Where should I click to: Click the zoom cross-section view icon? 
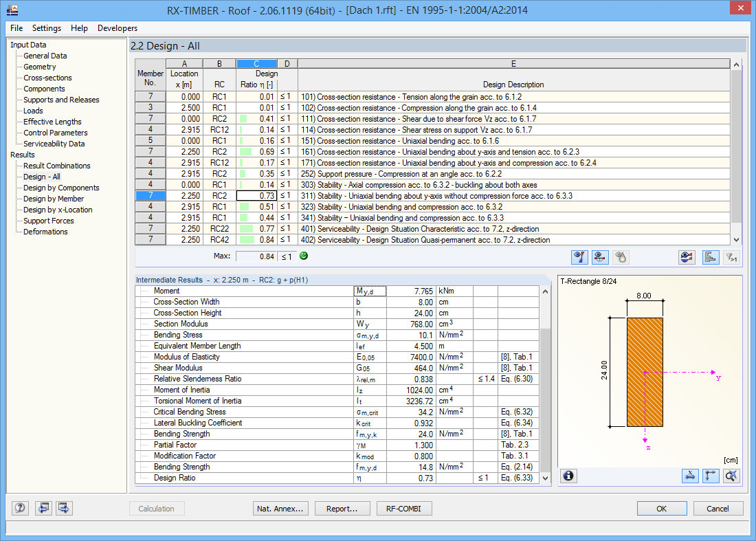pos(731,476)
